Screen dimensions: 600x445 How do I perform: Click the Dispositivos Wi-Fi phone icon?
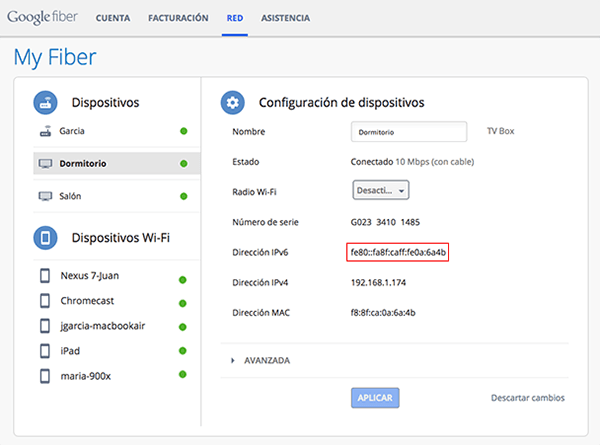46,238
